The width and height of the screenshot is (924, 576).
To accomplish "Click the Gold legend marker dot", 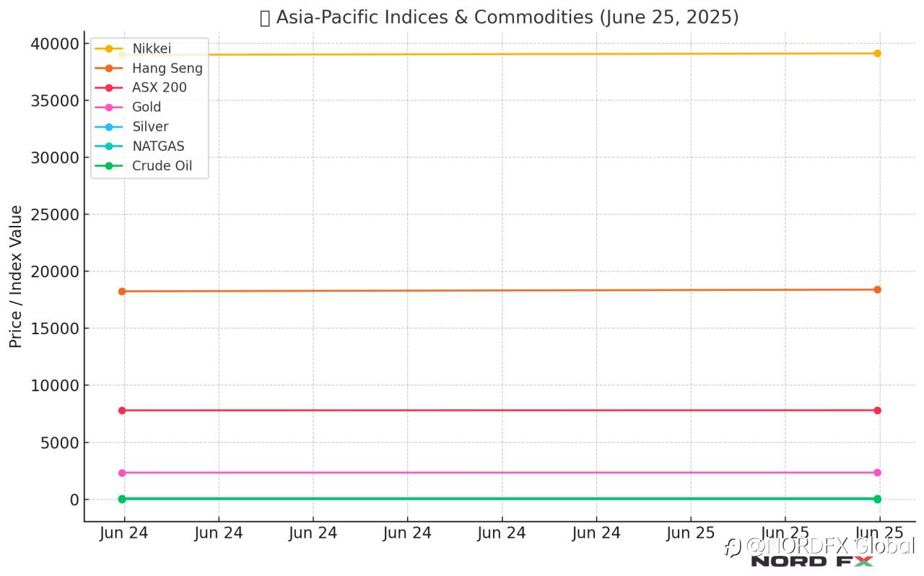I will coord(109,108).
